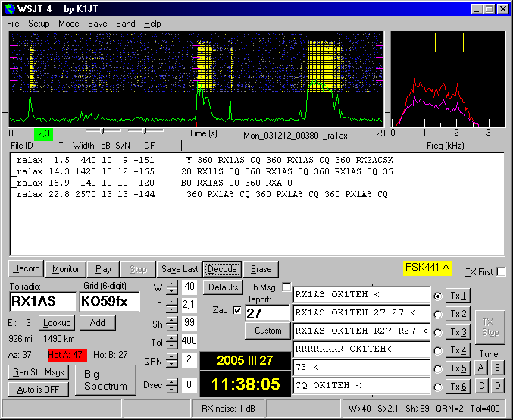Edit the 'RRRRRRRR OK1TEH' message field
The height and width of the screenshot is (420, 513).
coord(361,349)
